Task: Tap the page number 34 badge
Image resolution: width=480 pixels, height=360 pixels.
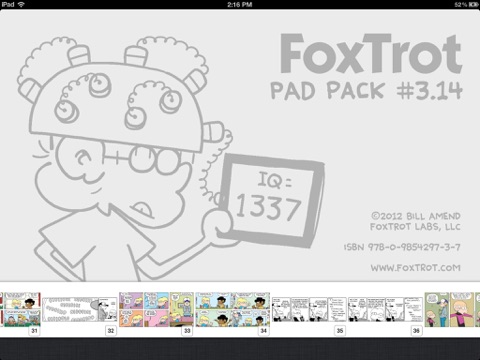Action: point(264,331)
